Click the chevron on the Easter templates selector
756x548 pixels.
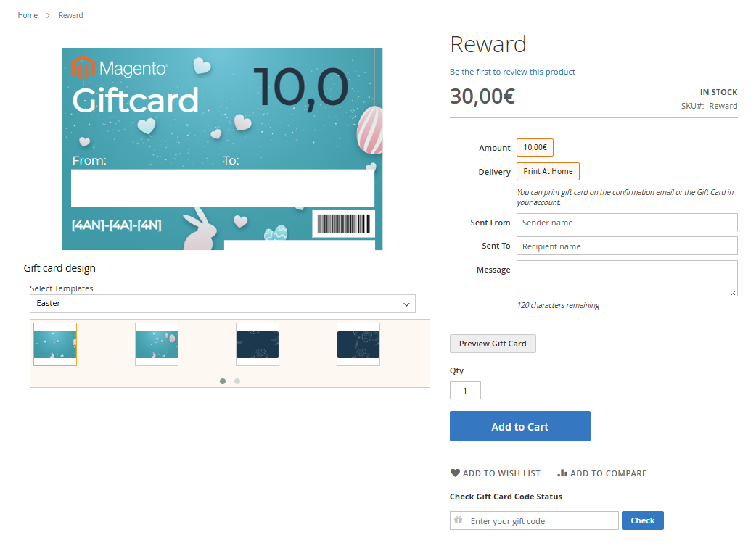pyautogui.click(x=406, y=304)
